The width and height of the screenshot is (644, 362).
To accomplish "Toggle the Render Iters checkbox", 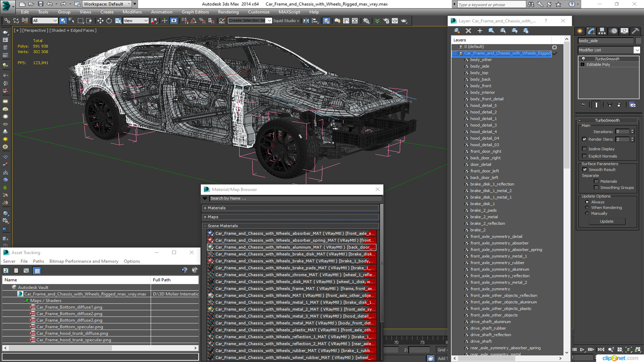I will click(x=585, y=139).
